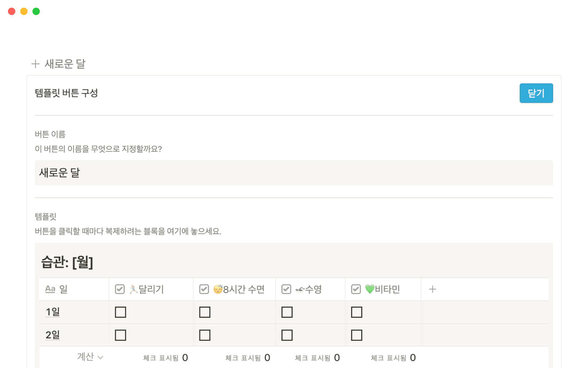Click the checkbox property icon in 달리기 header

point(119,289)
